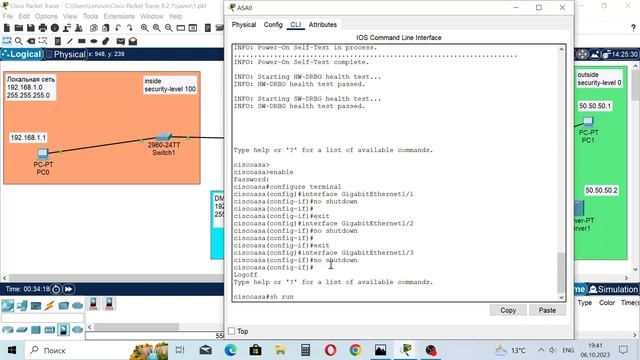Select the Security firewall subcategory icon
The image size is (640, 360).
(63, 329)
